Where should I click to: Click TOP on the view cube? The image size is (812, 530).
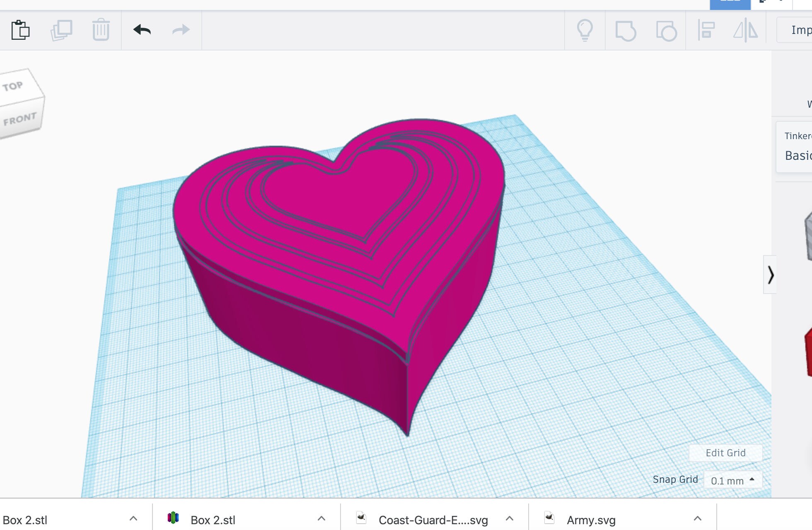[x=14, y=86]
